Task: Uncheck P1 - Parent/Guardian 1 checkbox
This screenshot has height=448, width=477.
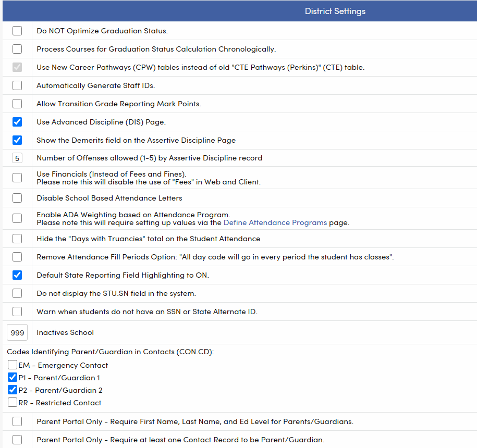Action: point(13,377)
